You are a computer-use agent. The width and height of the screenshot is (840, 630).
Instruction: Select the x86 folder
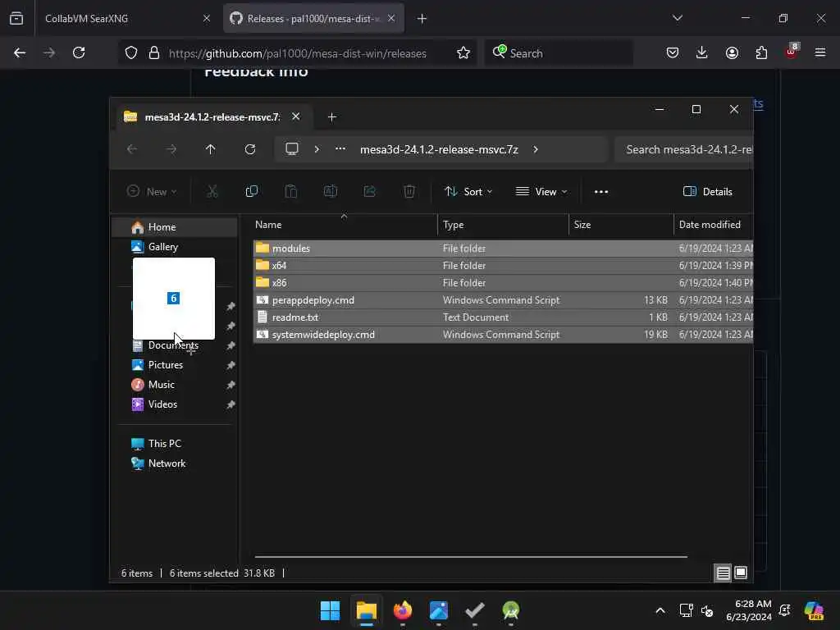coord(503,282)
